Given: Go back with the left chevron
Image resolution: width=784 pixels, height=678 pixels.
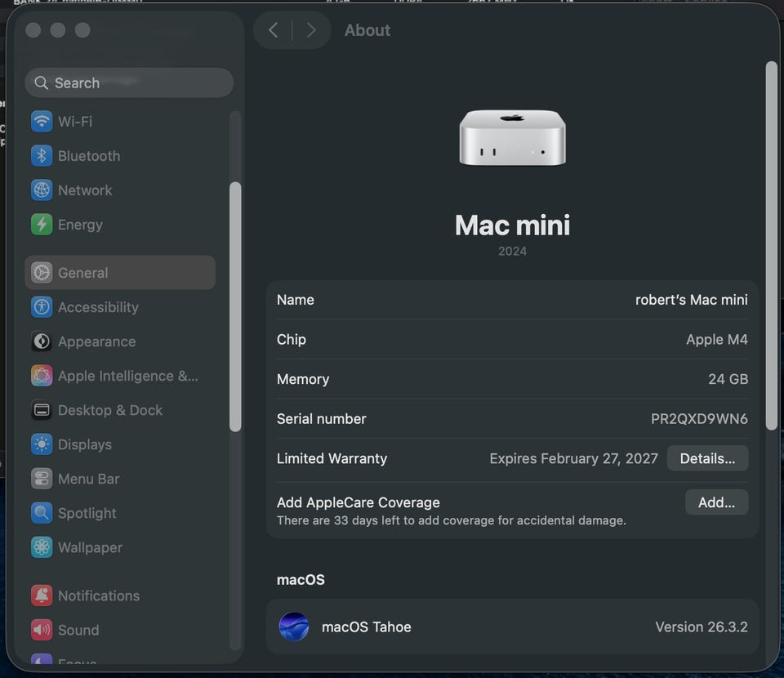Looking at the screenshot, I should [x=273, y=30].
